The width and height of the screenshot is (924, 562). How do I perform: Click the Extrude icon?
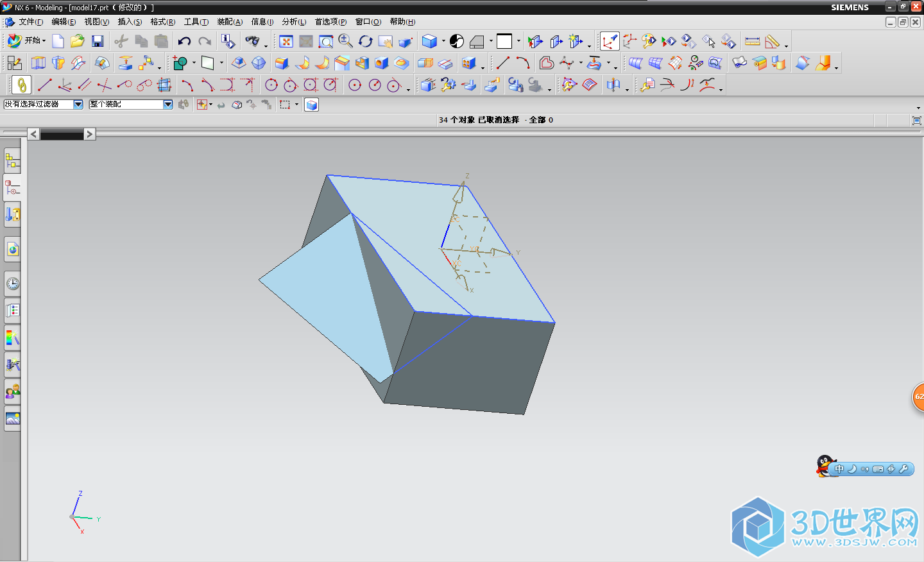[38, 63]
